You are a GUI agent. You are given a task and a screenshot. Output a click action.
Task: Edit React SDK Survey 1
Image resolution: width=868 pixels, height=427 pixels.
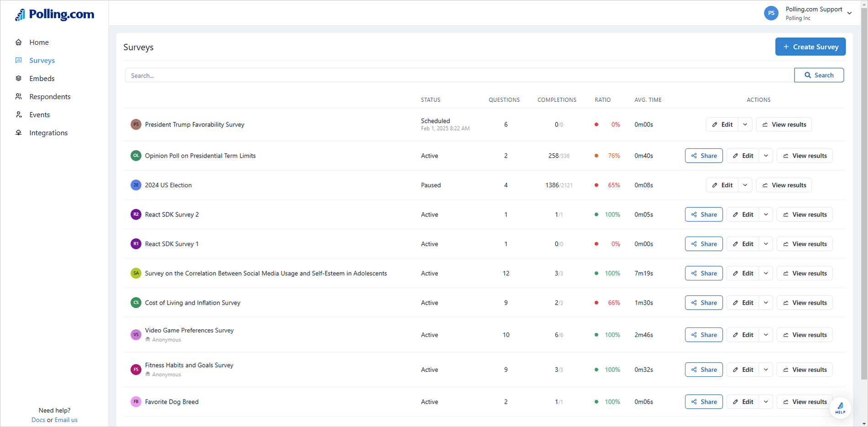pyautogui.click(x=743, y=244)
